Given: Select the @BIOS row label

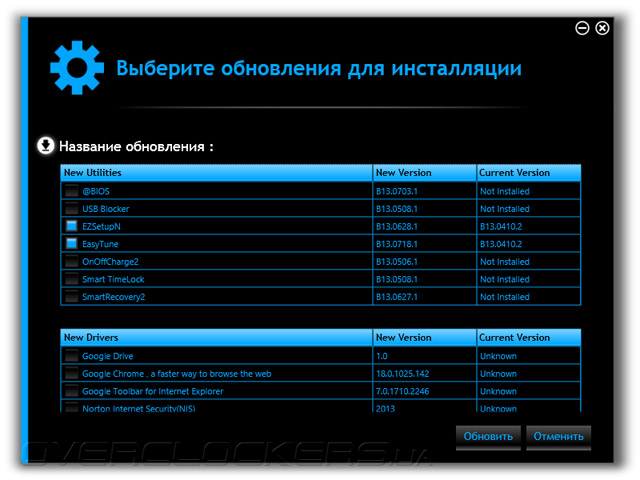Looking at the screenshot, I should pos(96,191).
